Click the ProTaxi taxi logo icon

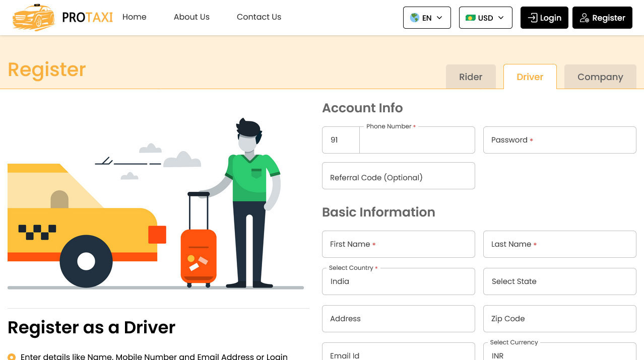(33, 17)
